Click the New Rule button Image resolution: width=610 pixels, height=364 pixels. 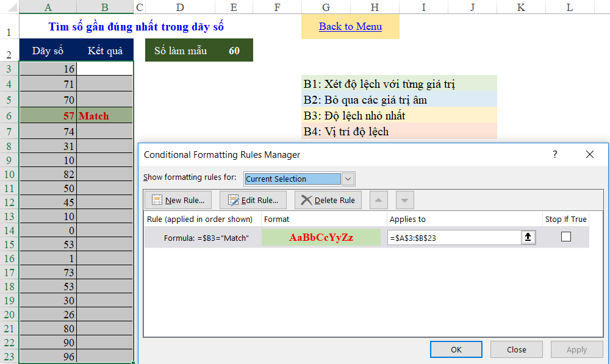click(x=178, y=200)
